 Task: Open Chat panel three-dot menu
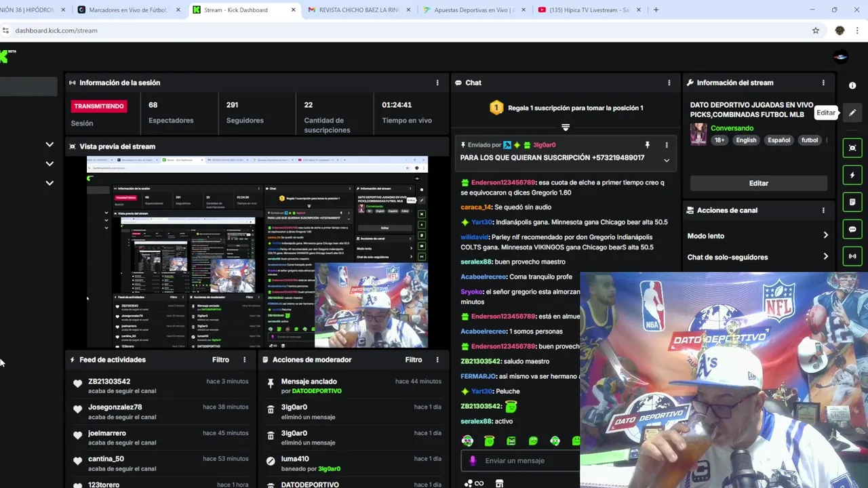(669, 83)
